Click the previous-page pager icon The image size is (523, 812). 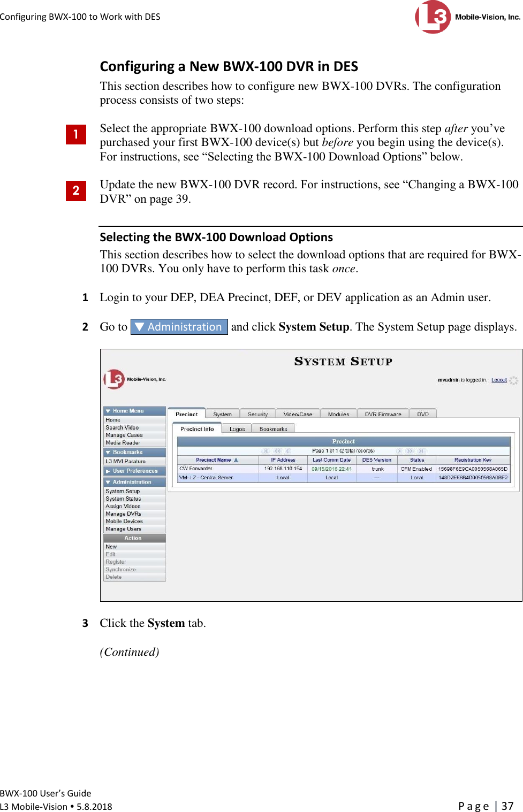click(x=288, y=451)
